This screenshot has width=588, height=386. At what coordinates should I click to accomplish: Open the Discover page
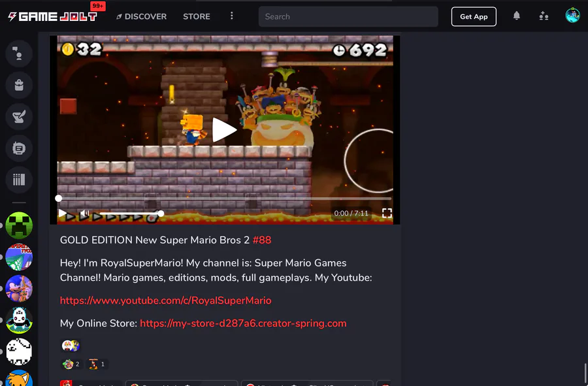(x=141, y=16)
